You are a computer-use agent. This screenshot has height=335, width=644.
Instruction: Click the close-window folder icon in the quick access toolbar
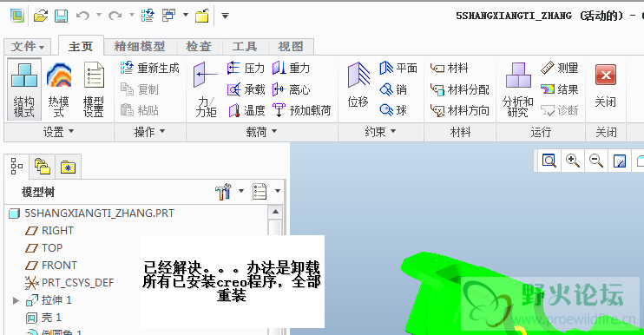pos(201,16)
